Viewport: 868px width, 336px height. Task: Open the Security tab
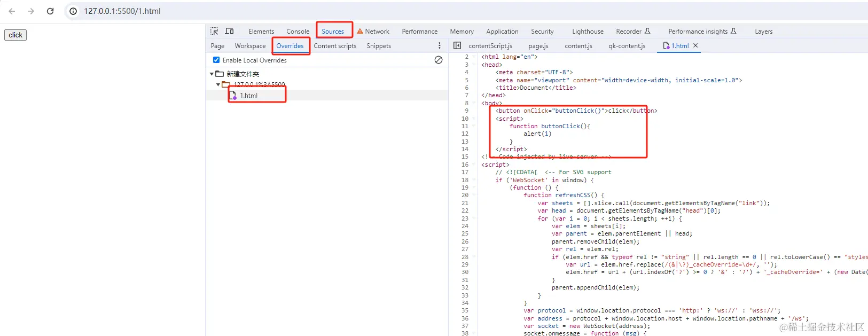click(x=542, y=32)
